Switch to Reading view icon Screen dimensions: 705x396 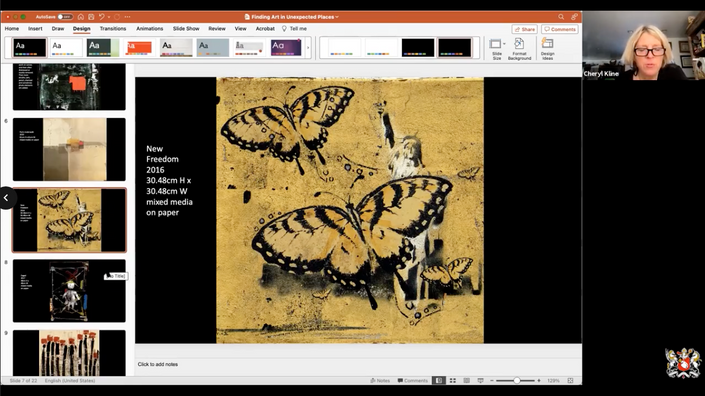coord(467,380)
